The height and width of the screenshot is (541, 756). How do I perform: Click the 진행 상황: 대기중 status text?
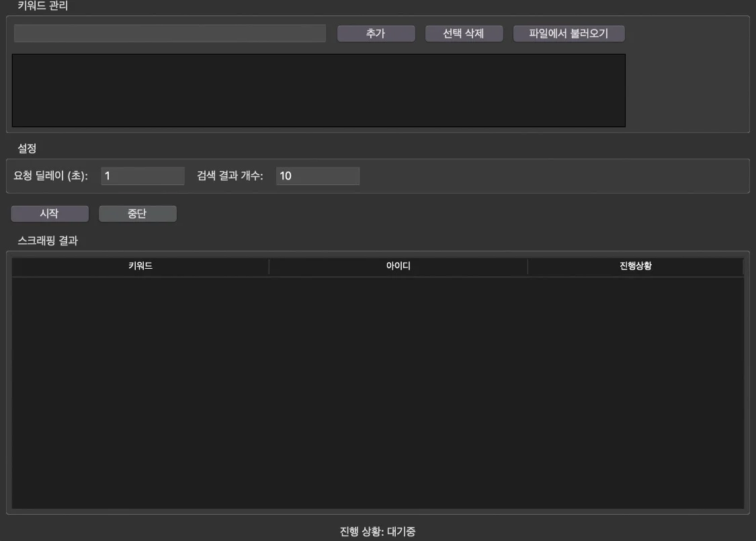378,532
